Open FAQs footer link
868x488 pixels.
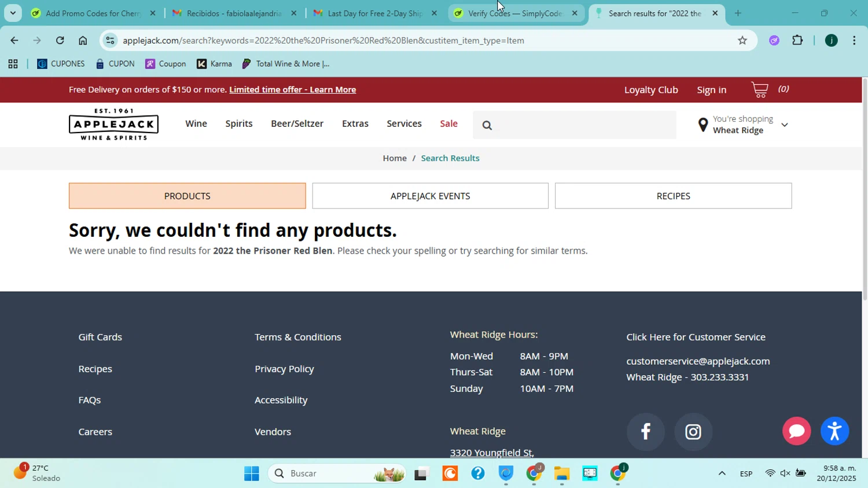[x=90, y=400]
